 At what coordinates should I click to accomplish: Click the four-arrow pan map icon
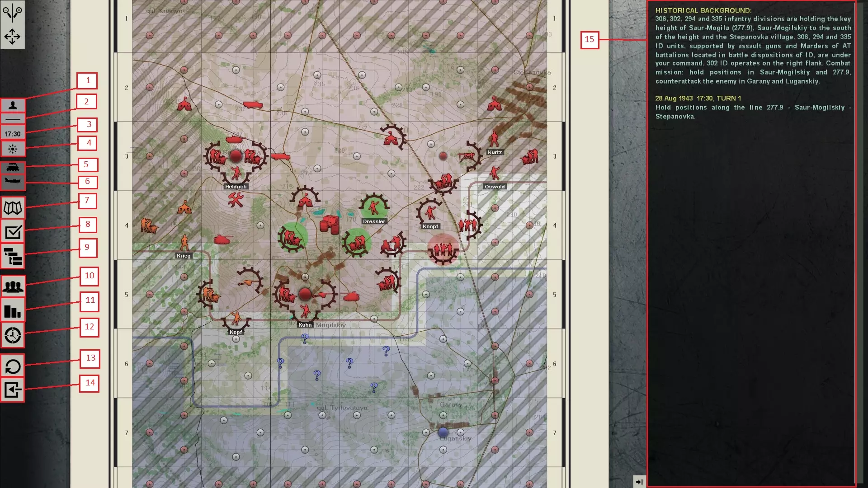click(x=12, y=37)
